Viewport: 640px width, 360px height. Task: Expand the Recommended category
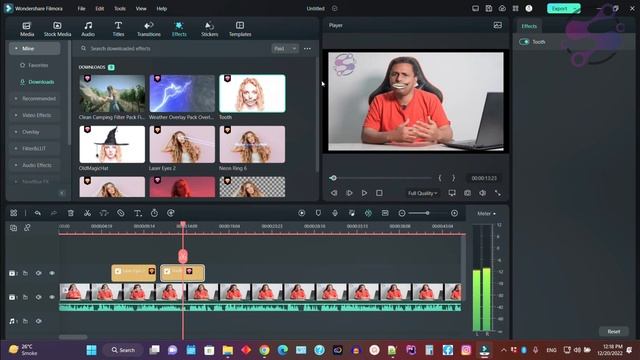click(35, 98)
